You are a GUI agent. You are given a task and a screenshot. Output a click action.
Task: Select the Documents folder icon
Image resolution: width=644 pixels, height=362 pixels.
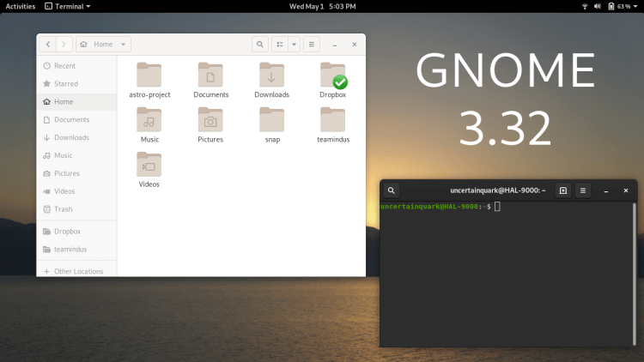[210, 75]
